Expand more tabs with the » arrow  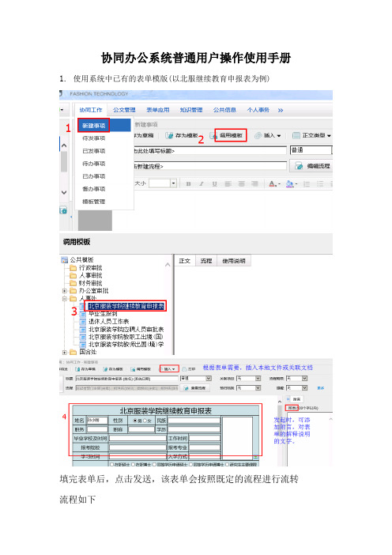(281, 111)
